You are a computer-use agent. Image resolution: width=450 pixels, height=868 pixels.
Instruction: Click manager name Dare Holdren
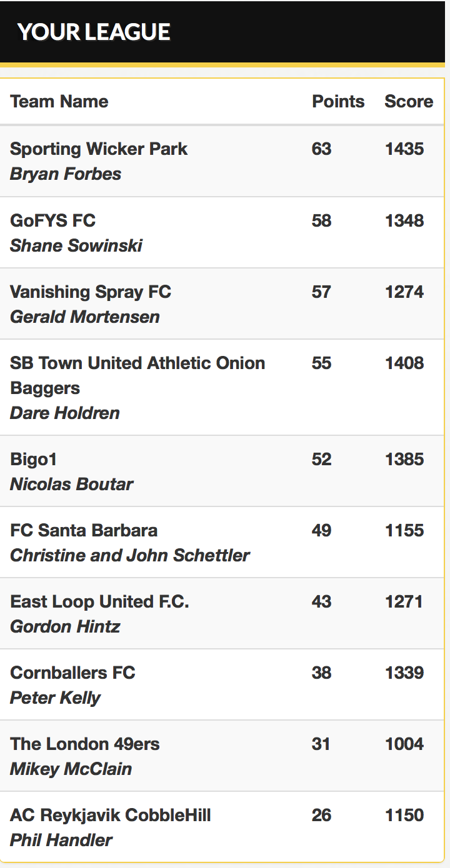click(65, 413)
